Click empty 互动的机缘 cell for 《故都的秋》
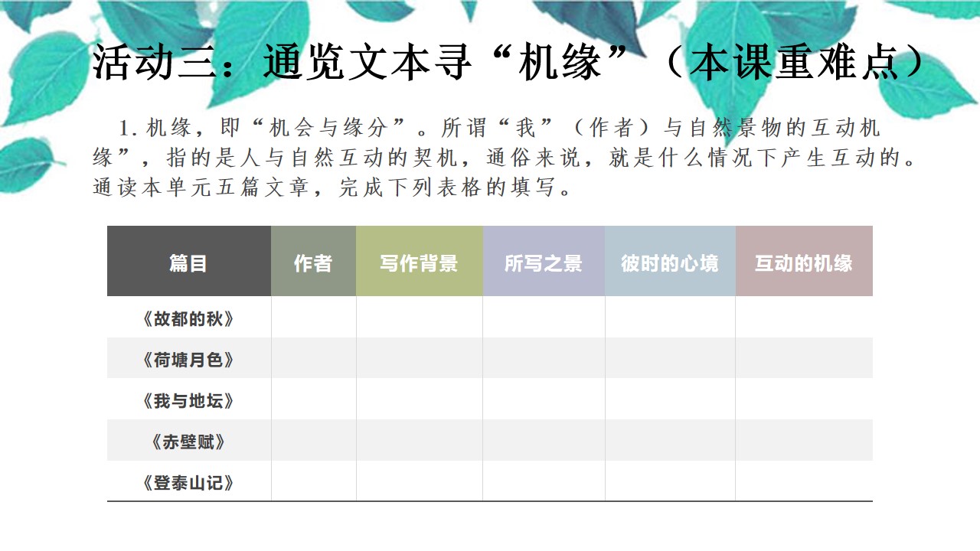This screenshot has width=980, height=551. [x=804, y=318]
